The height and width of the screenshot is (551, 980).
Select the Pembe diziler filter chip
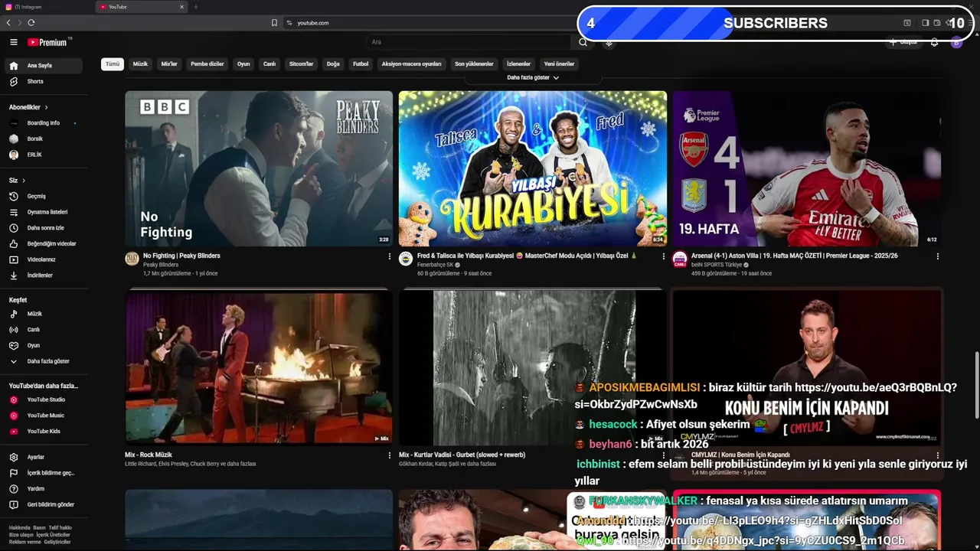207,64
